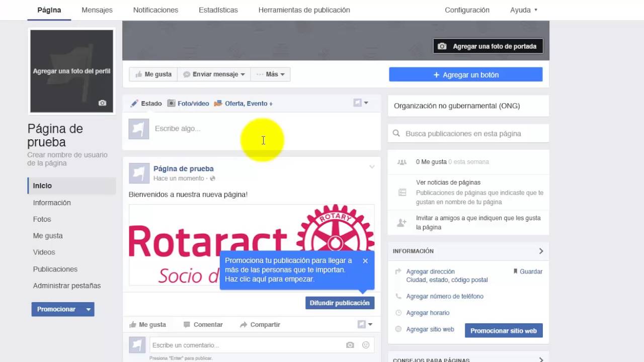Screen dimensions: 644x362
Task: Open Enviar mensaje dropdown
Action: [x=214, y=74]
